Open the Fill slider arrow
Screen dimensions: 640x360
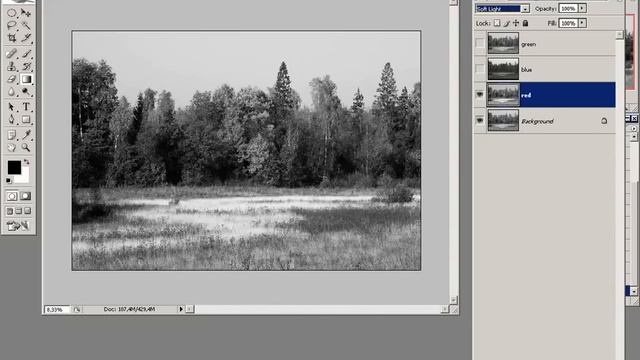click(x=582, y=23)
